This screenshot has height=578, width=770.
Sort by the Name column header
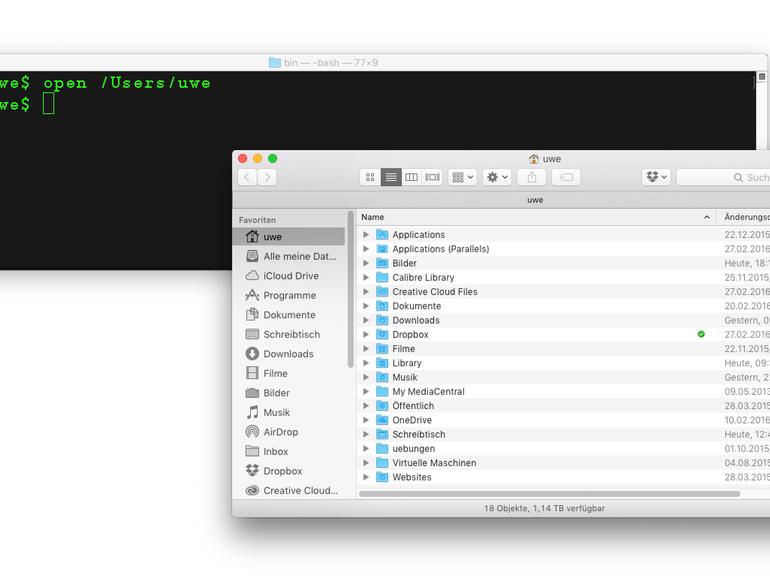coord(536,217)
